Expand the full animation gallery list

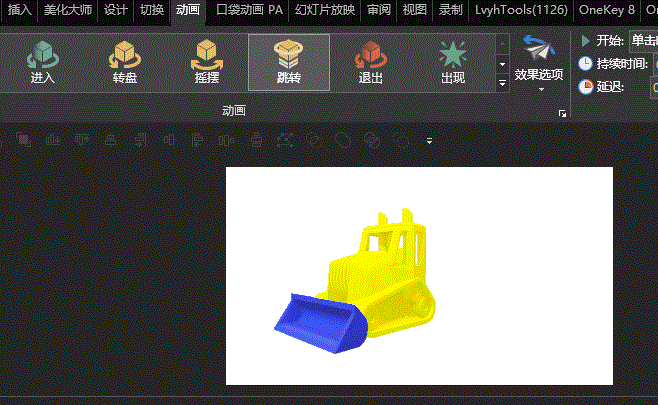503,84
